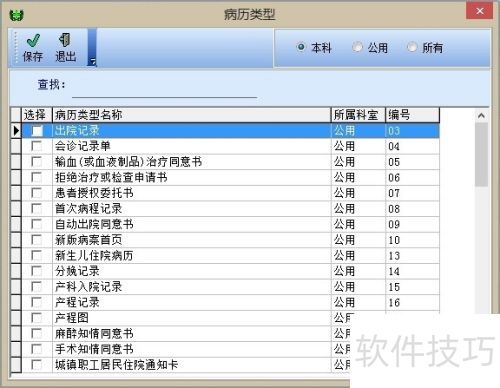Check the box for 首次病程记录
This screenshot has height=388, width=500.
click(x=36, y=209)
